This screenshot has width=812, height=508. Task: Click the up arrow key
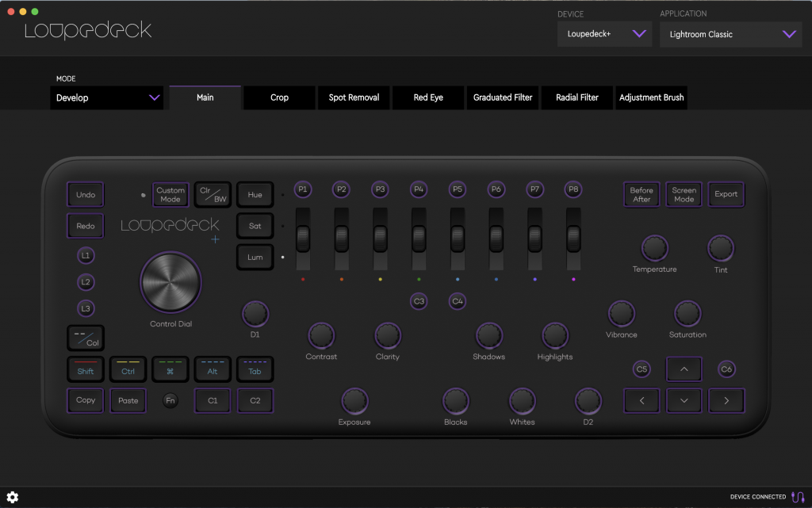tap(684, 369)
